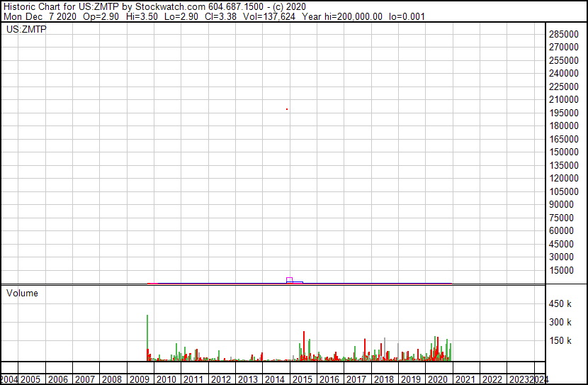
Task: Click the 30000 price axis label
Action: 561,257
